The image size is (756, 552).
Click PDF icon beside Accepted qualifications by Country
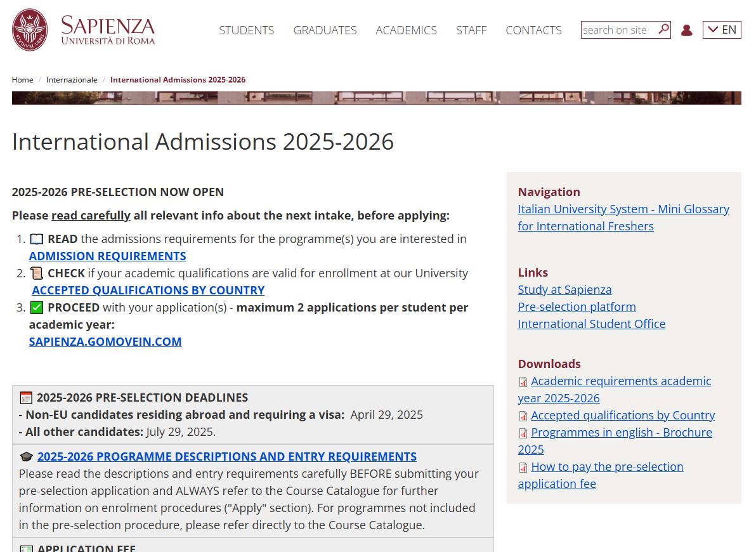(523, 416)
